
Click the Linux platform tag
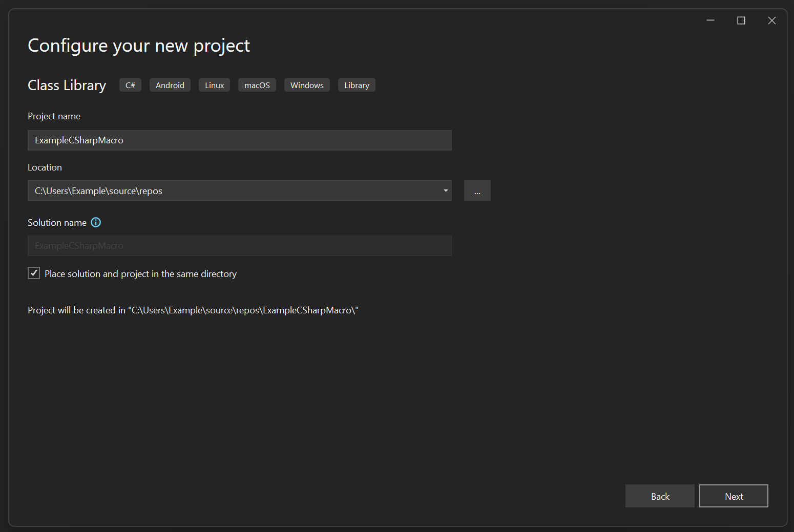pos(214,84)
